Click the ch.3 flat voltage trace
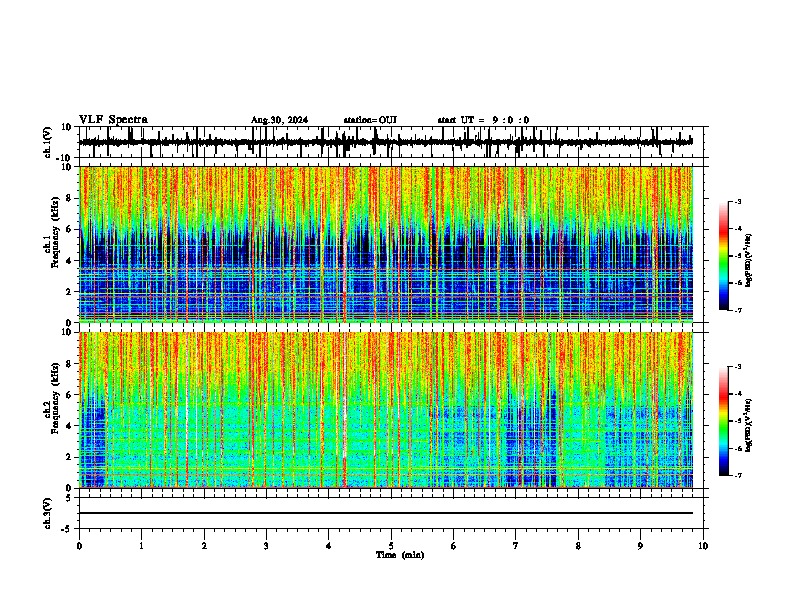Screen dimensions: 792x612 (386, 513)
